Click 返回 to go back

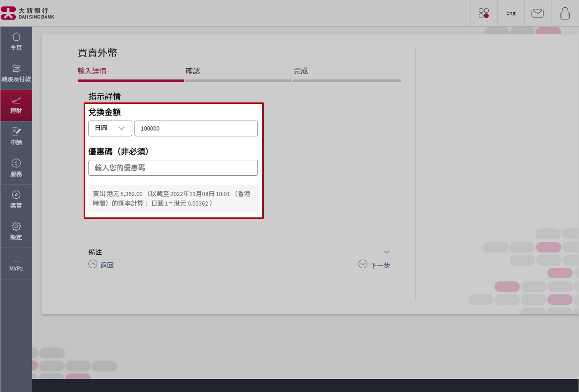click(101, 265)
